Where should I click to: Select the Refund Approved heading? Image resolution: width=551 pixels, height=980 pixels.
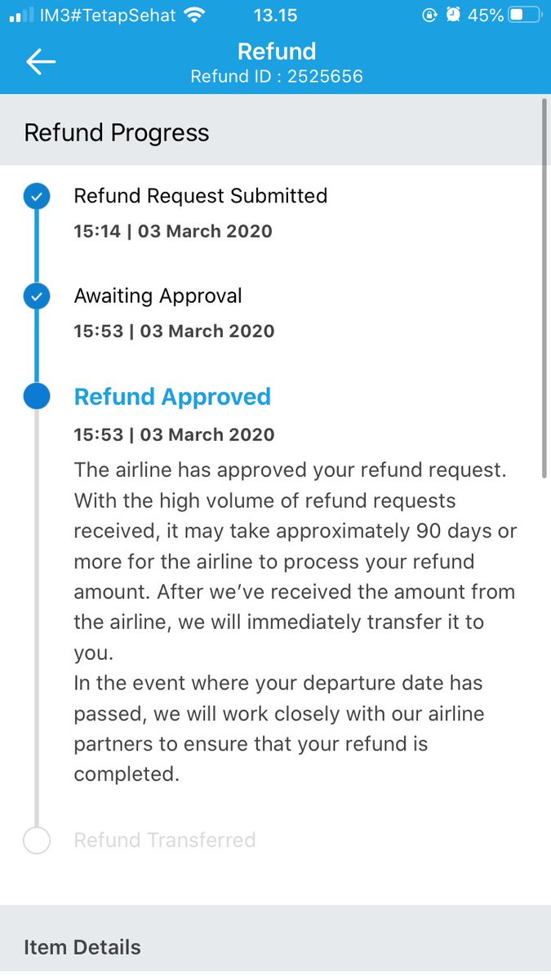coord(172,397)
